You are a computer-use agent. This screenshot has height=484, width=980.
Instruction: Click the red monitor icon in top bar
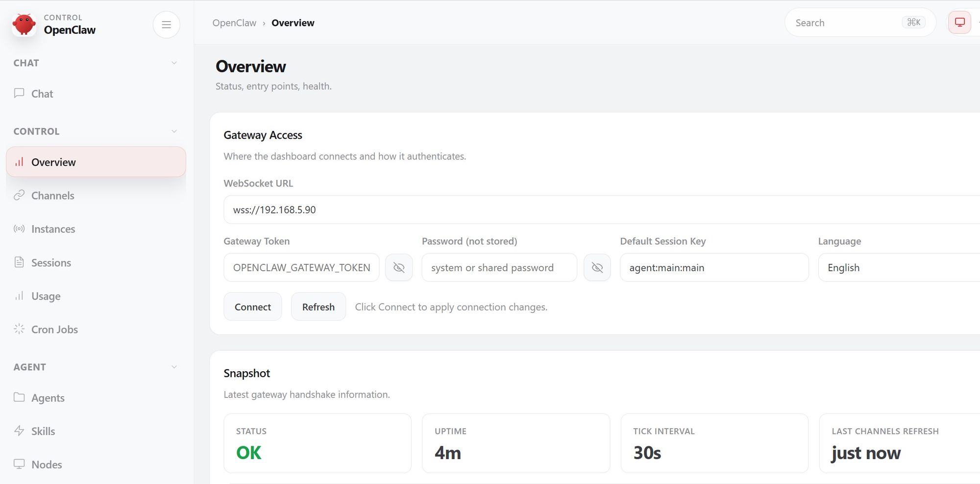coord(959,23)
